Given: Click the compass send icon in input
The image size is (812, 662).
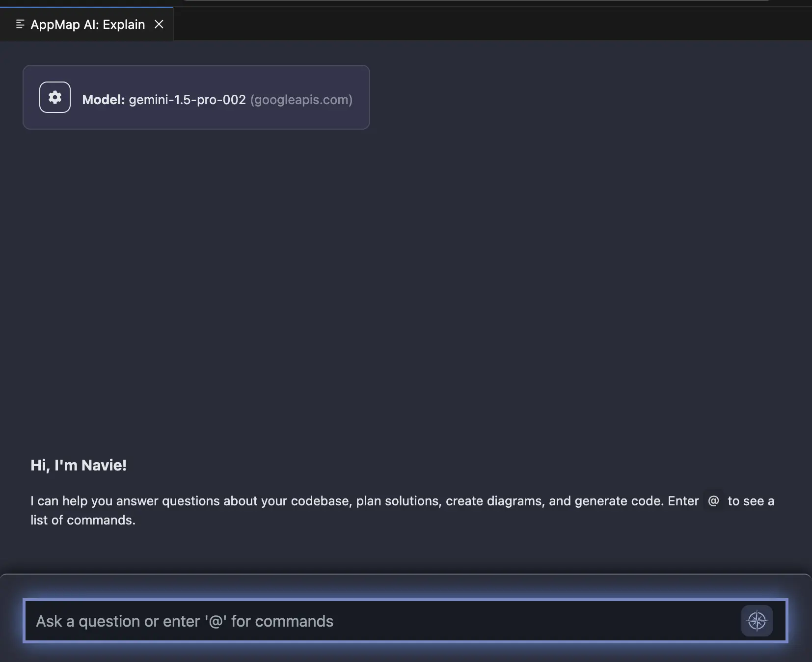Looking at the screenshot, I should (x=757, y=621).
